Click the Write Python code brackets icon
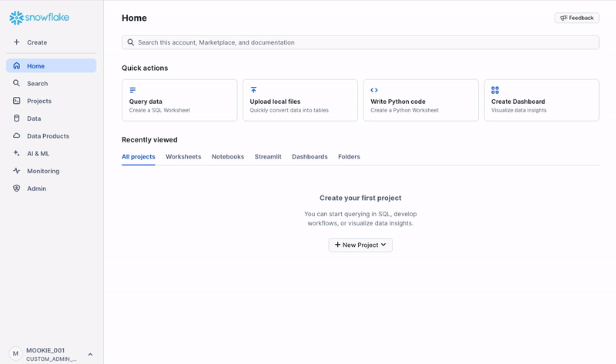 point(374,90)
